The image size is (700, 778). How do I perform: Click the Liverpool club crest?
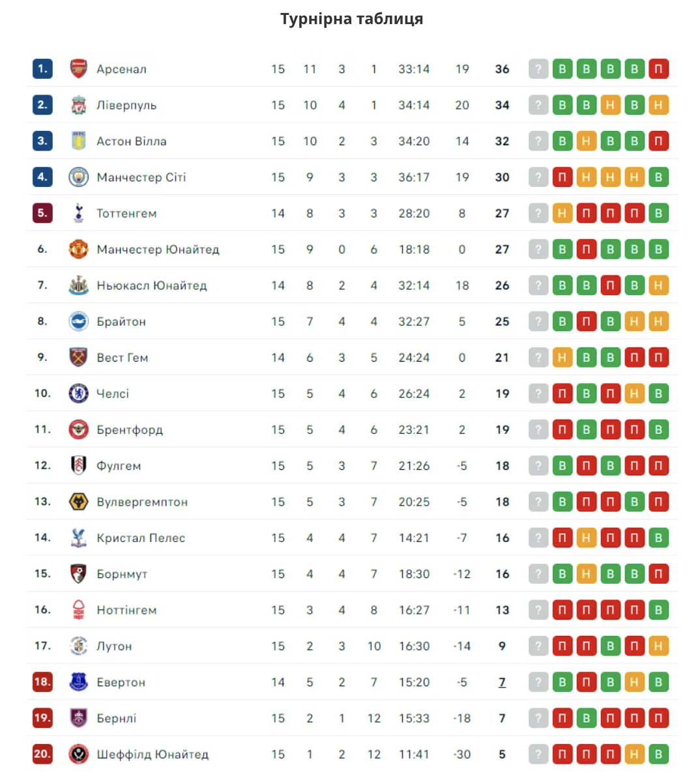point(78,105)
